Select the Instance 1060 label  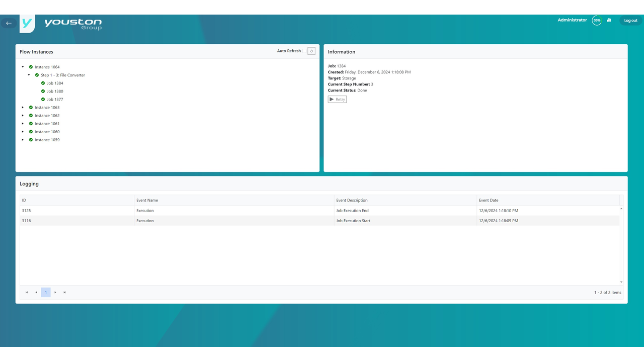pos(47,132)
